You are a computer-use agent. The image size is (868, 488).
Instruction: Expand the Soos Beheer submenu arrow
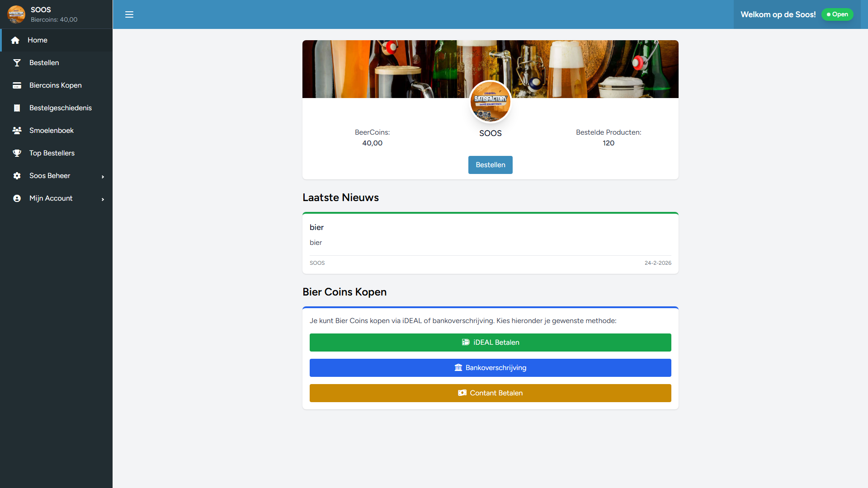pos(103,177)
